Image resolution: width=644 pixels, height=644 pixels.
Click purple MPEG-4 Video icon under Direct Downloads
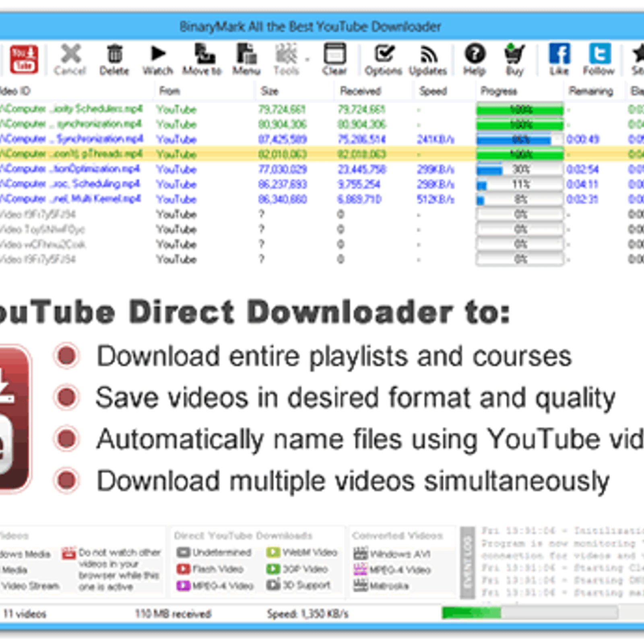click(x=183, y=585)
